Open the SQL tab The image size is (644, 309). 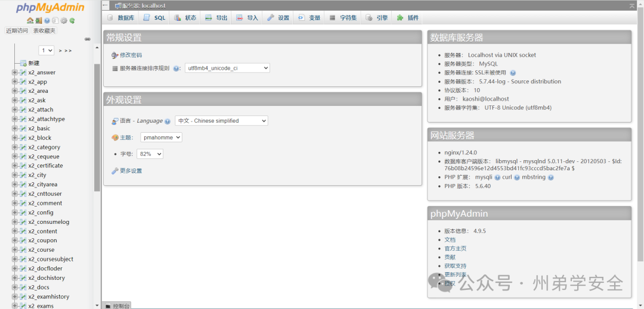[x=155, y=18]
